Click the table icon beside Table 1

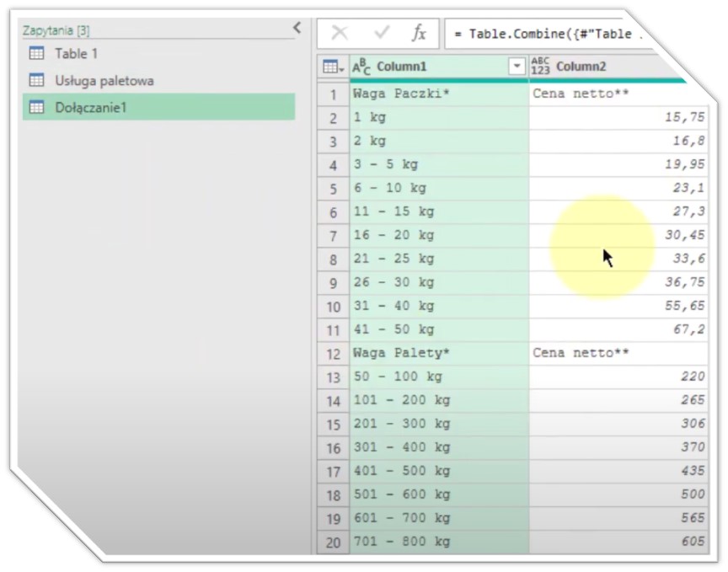pos(36,54)
